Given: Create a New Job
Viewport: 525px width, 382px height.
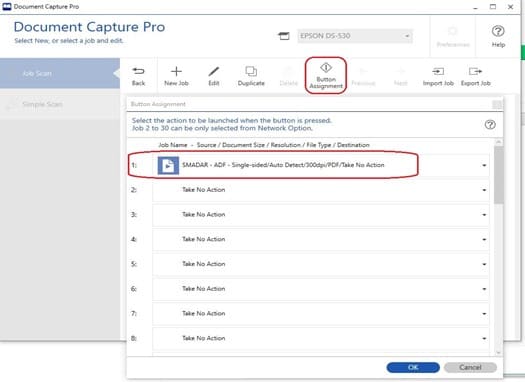Looking at the screenshot, I should click(176, 76).
